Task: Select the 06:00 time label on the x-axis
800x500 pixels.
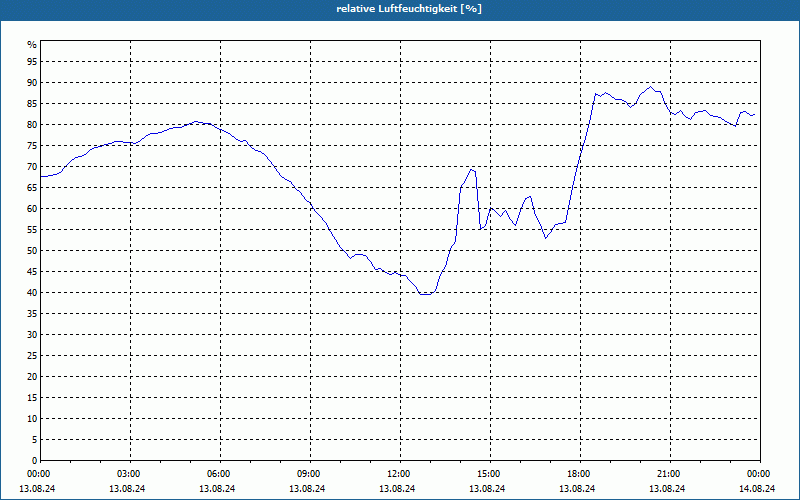Action: point(217,474)
